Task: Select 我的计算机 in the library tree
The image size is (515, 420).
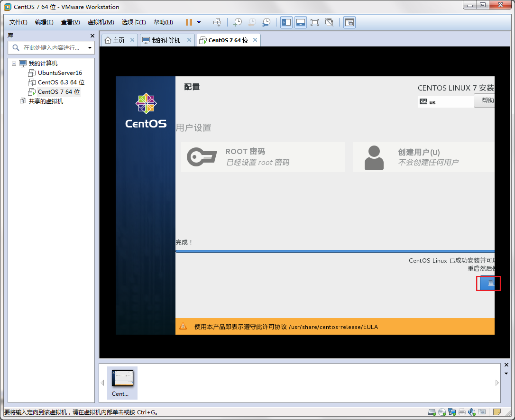Action: point(43,64)
